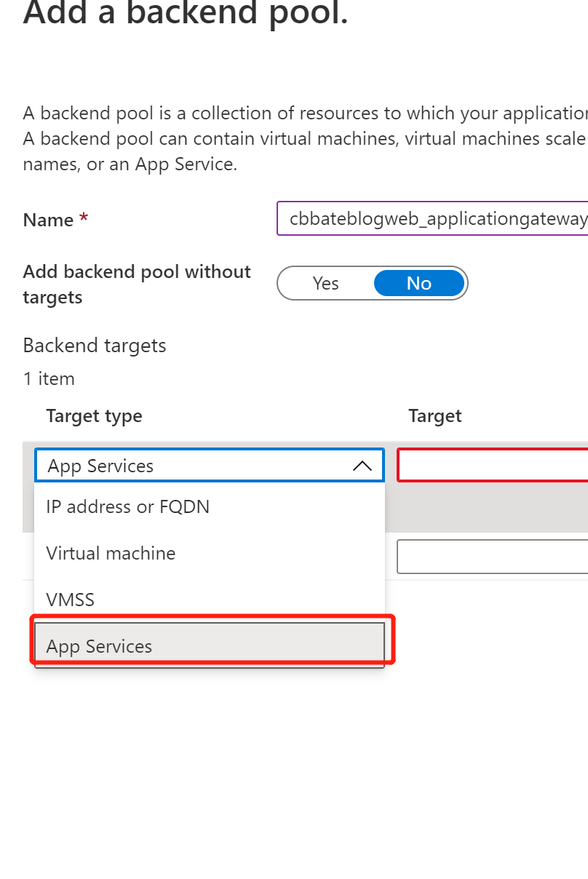
Task: Click the Name field label
Action: (48, 220)
